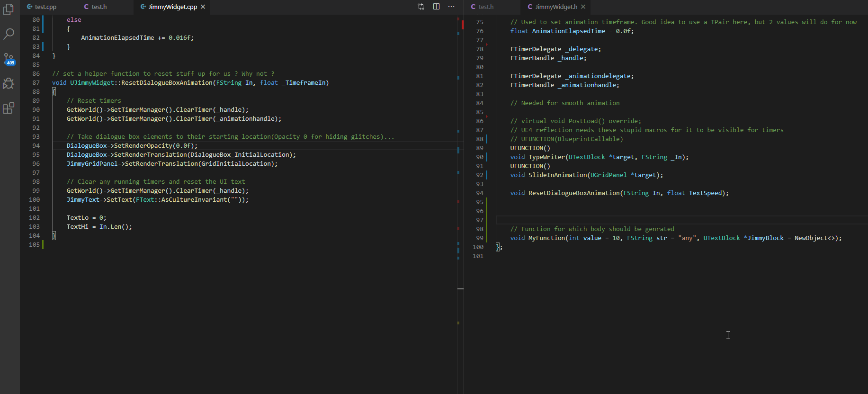The width and height of the screenshot is (868, 394).
Task: Click the Open Changes compare icon
Action: 421,7
